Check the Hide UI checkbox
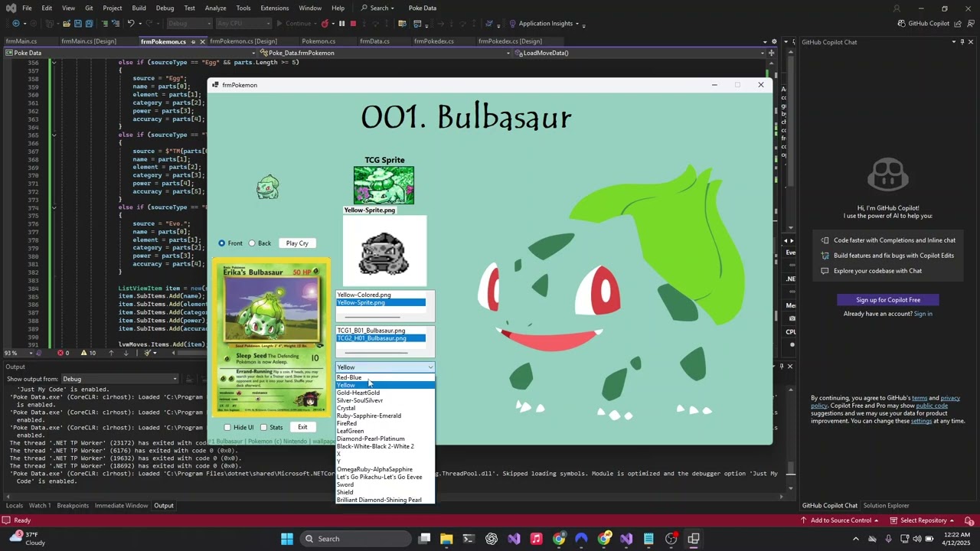Viewport: 980px width, 551px height. coord(238,427)
